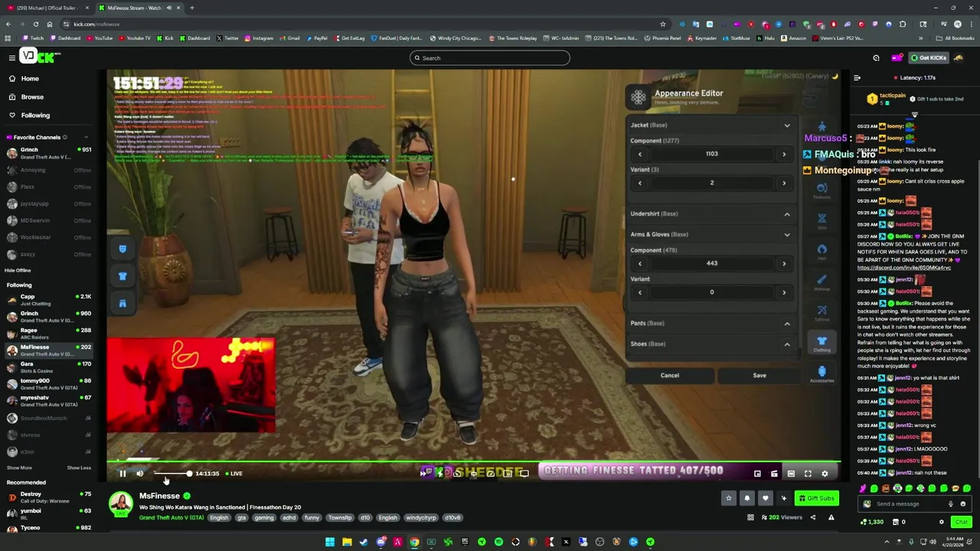Click Save in Appearance Editor
This screenshot has height=551, width=980.
point(759,375)
